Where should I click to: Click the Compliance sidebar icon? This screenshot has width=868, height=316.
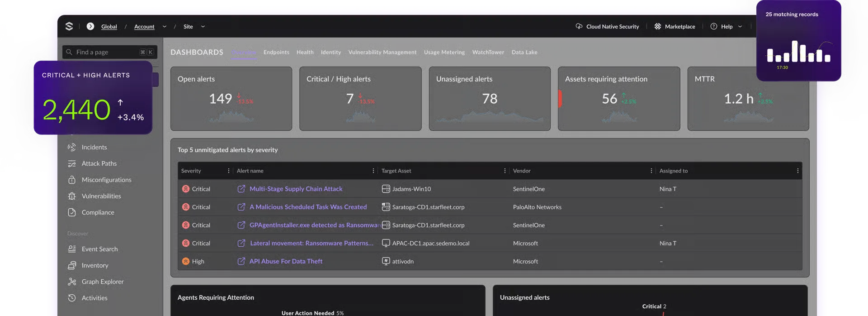point(72,212)
